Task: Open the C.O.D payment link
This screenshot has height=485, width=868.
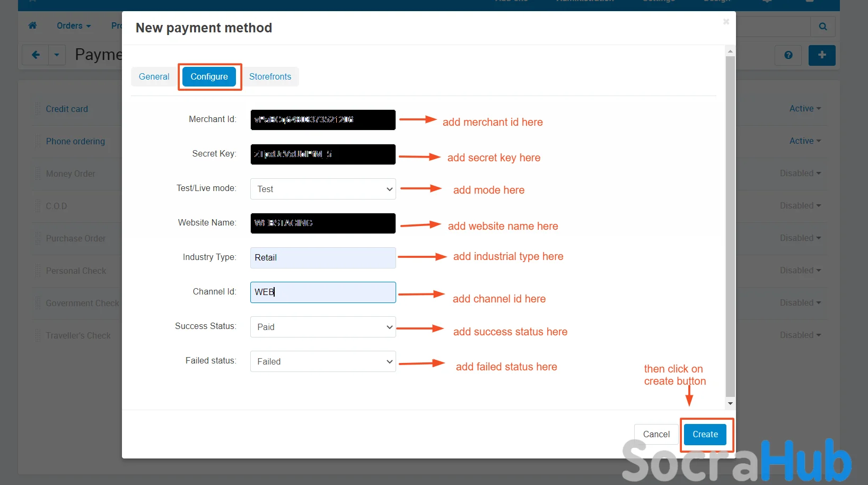Action: point(56,206)
